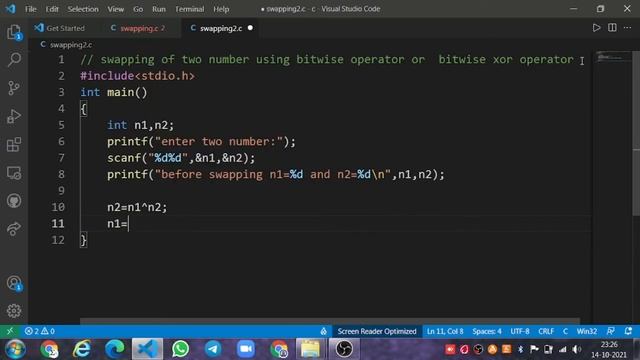The width and height of the screenshot is (640, 360).
Task: Show errors and warnings in status bar
Action: point(40,331)
